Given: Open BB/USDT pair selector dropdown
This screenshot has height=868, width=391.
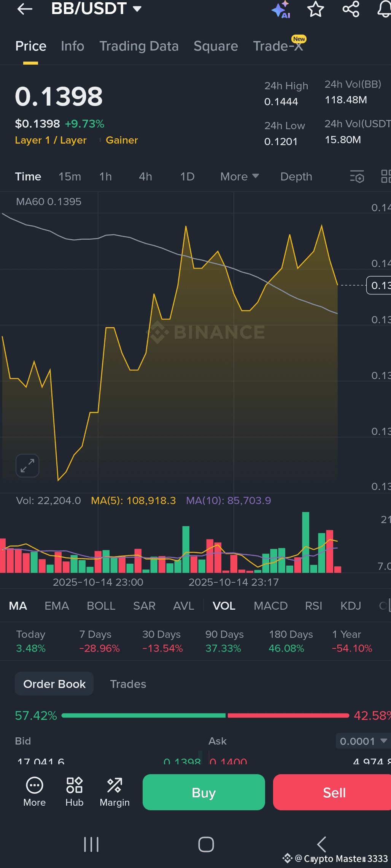Looking at the screenshot, I should 96,9.
